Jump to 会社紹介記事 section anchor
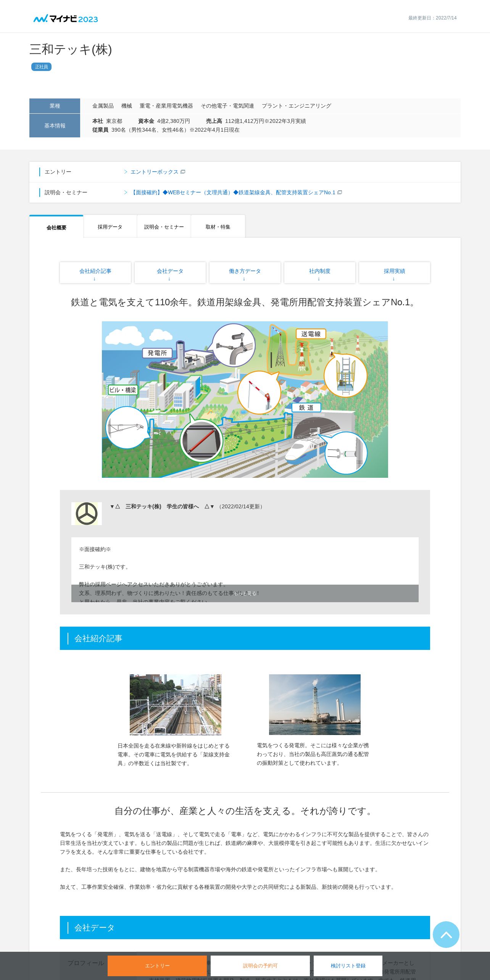490x980 pixels. pos(95,272)
